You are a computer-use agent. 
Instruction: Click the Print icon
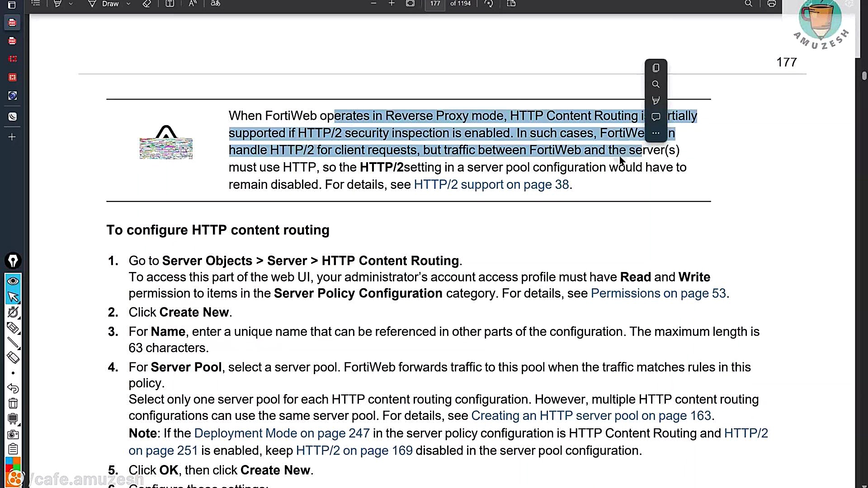click(772, 4)
